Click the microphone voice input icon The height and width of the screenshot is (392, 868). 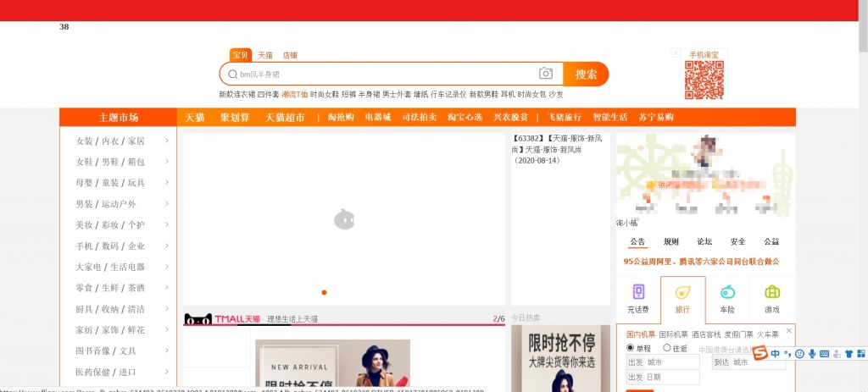click(x=812, y=354)
